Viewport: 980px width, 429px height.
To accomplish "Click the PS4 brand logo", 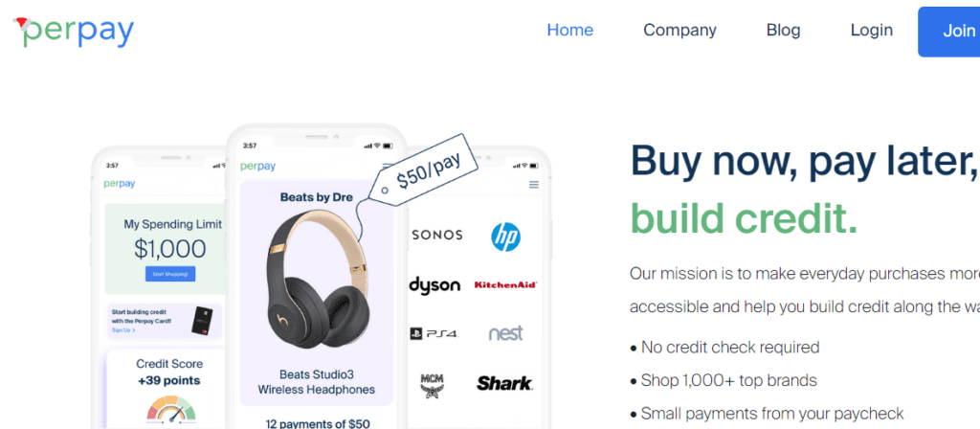I will pyautogui.click(x=434, y=334).
